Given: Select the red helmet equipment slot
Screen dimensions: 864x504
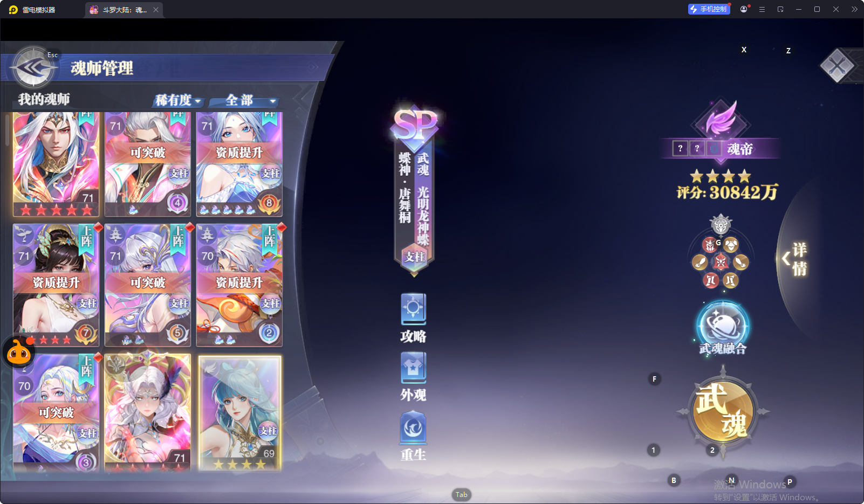Looking at the screenshot, I should click(710, 245).
